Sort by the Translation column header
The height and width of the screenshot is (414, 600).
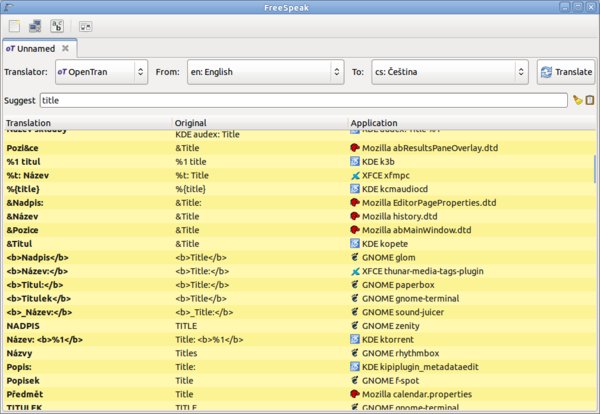(87, 123)
